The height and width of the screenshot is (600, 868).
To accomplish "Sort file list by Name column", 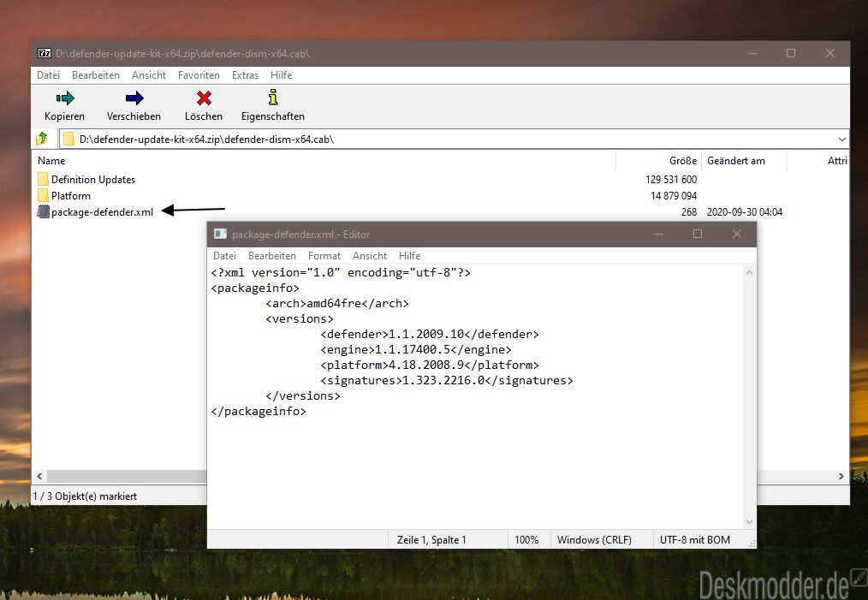I will coord(51,161).
